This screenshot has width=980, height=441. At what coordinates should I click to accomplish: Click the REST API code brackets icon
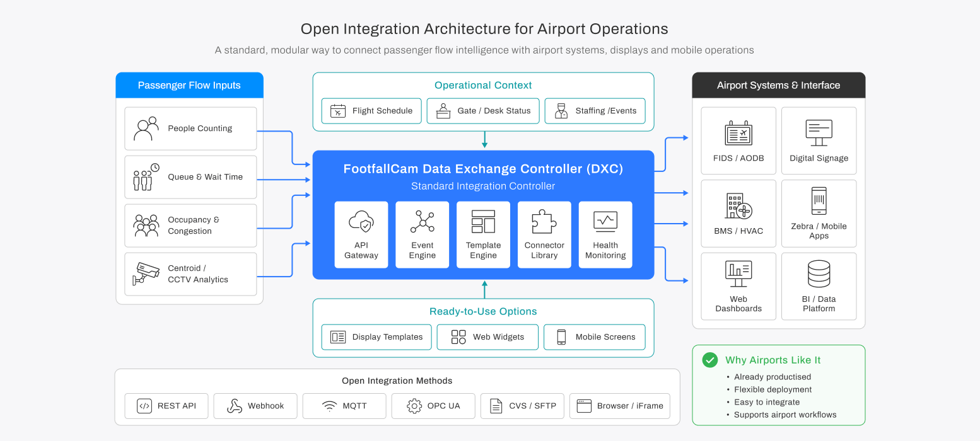point(144,406)
